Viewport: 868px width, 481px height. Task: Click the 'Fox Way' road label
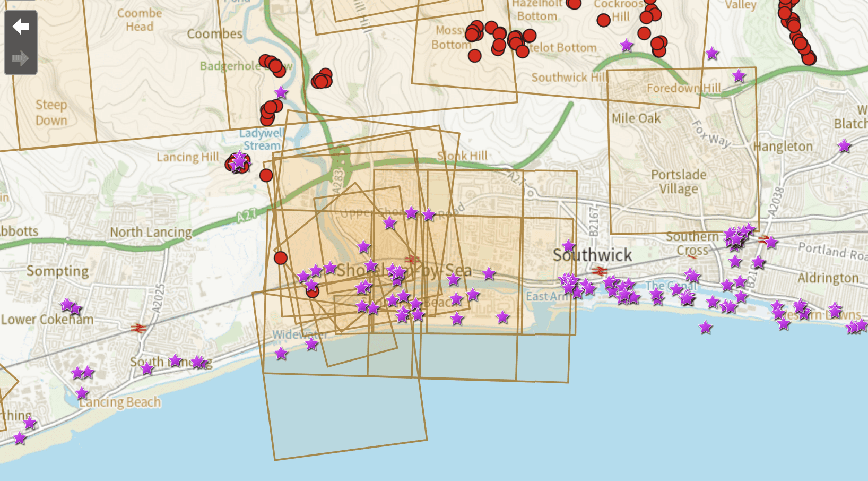[x=712, y=134]
